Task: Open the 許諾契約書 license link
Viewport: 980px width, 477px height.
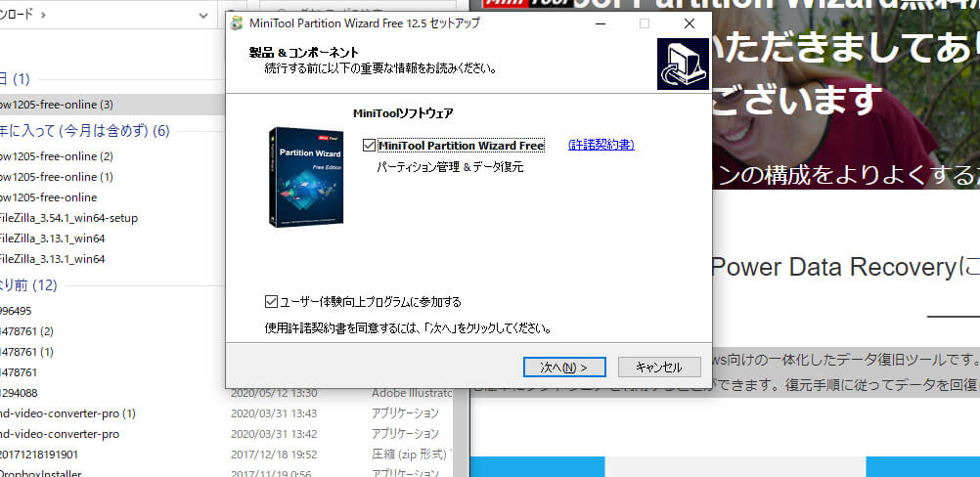Action: [x=601, y=145]
